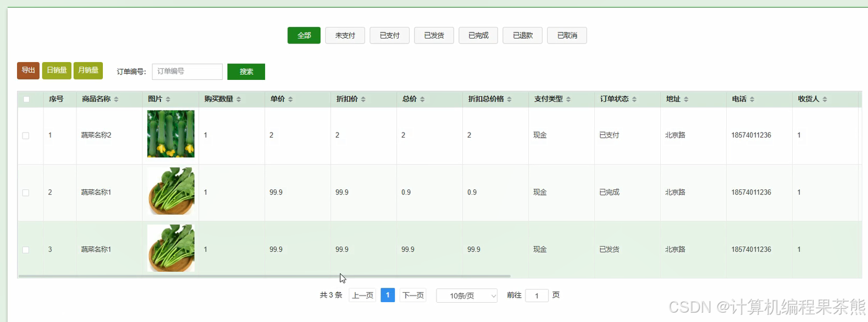Select page number 1 in pagination
The height and width of the screenshot is (322, 868).
pyautogui.click(x=388, y=295)
